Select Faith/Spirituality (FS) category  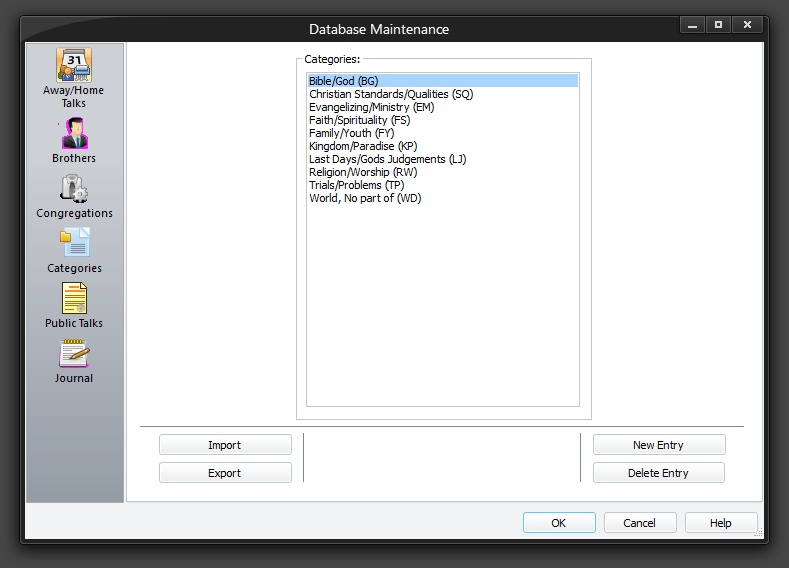click(443, 120)
